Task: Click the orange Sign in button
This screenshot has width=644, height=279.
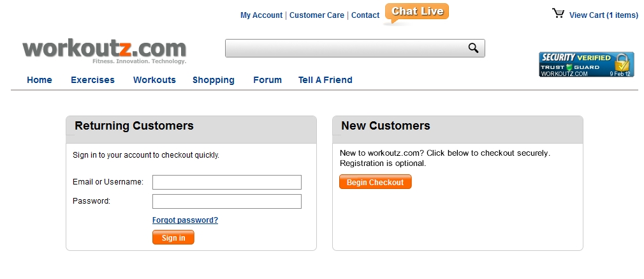Action: pos(173,238)
